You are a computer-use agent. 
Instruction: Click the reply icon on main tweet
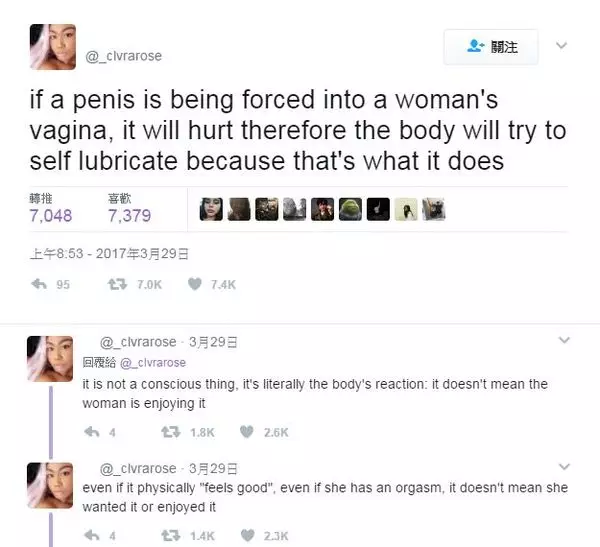(x=39, y=284)
